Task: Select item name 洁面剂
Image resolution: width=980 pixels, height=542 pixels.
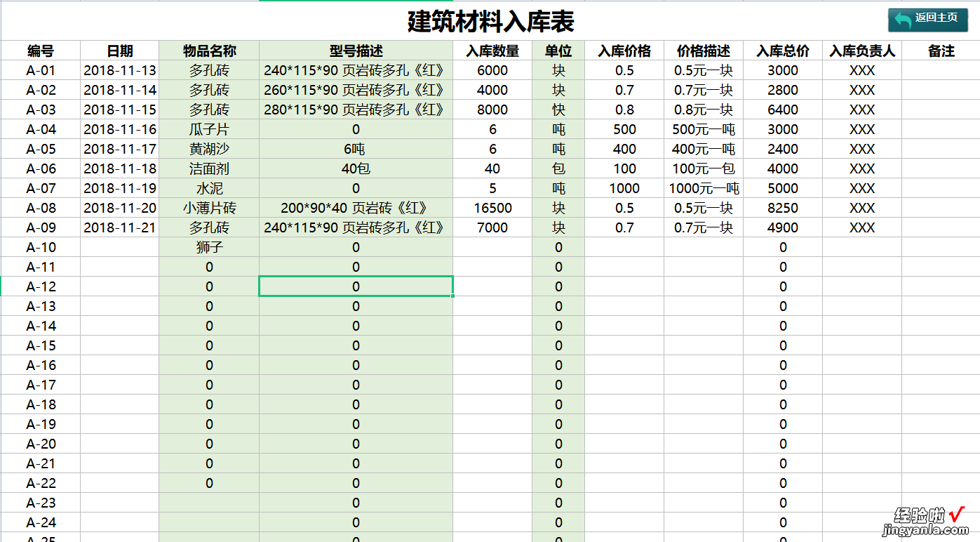Action: (x=210, y=168)
